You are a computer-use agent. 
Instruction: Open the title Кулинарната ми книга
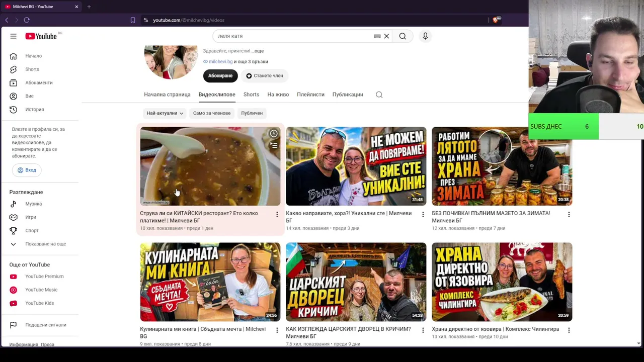coord(203,332)
